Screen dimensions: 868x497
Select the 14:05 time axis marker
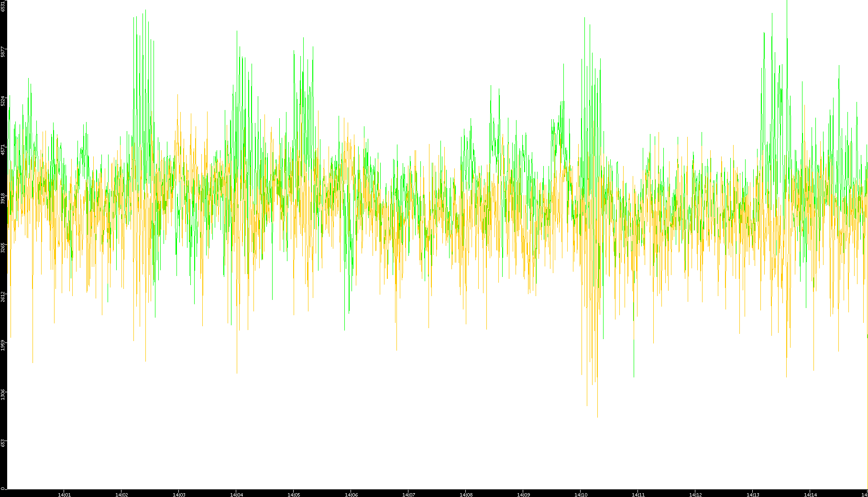[294, 495]
